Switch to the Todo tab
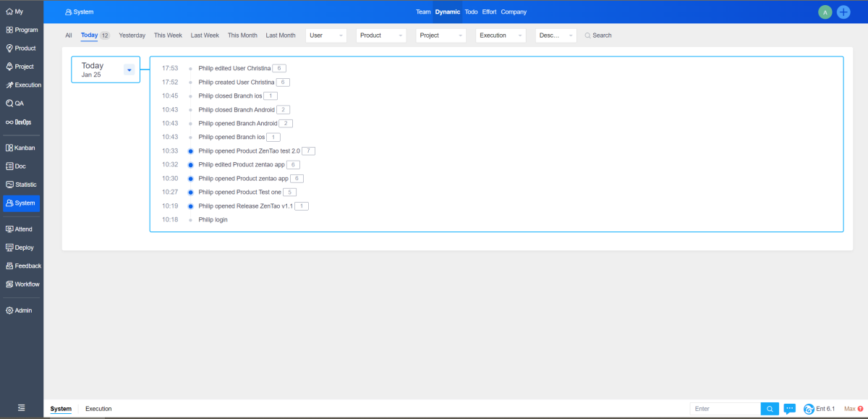The height and width of the screenshot is (419, 868). click(x=471, y=12)
